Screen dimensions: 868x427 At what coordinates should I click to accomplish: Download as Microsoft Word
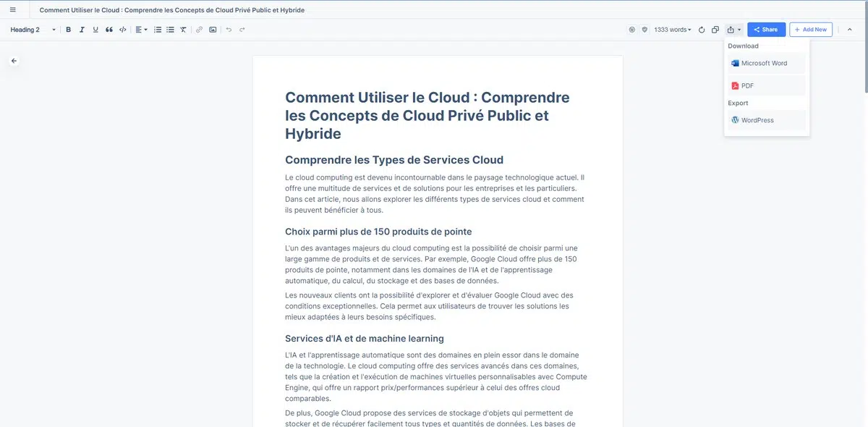(766, 63)
